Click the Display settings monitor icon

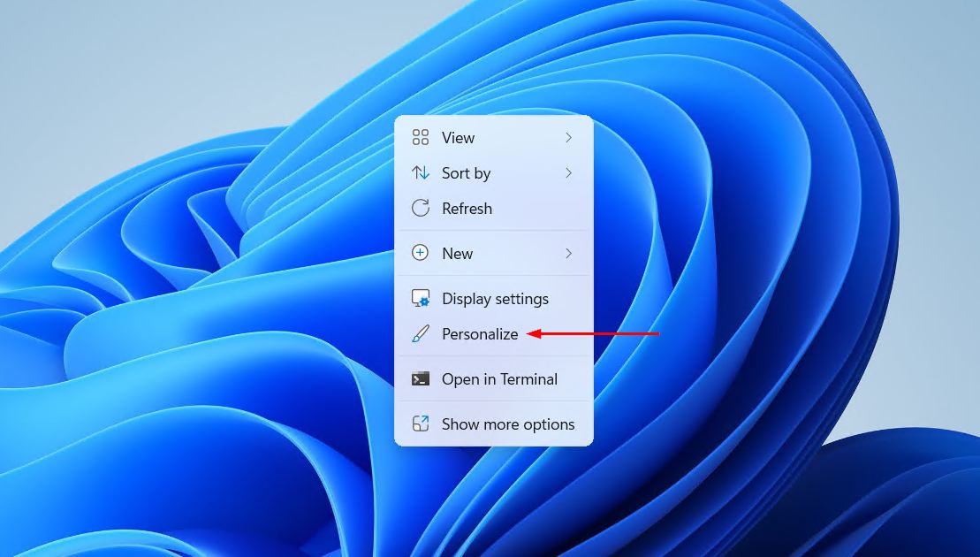click(421, 298)
